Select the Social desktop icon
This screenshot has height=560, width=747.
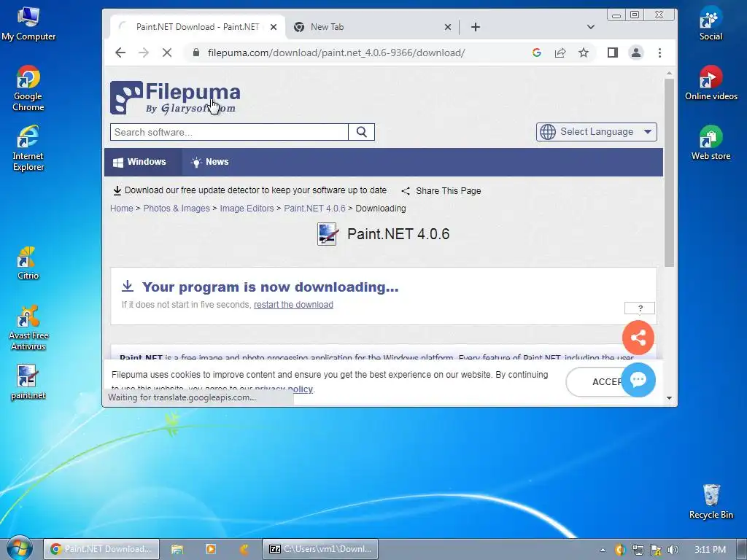tap(711, 23)
